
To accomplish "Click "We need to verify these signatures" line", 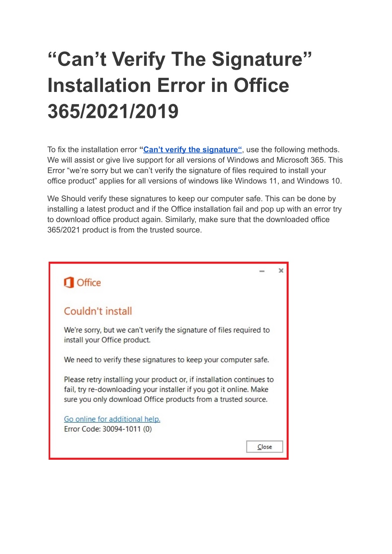I will (167, 360).
